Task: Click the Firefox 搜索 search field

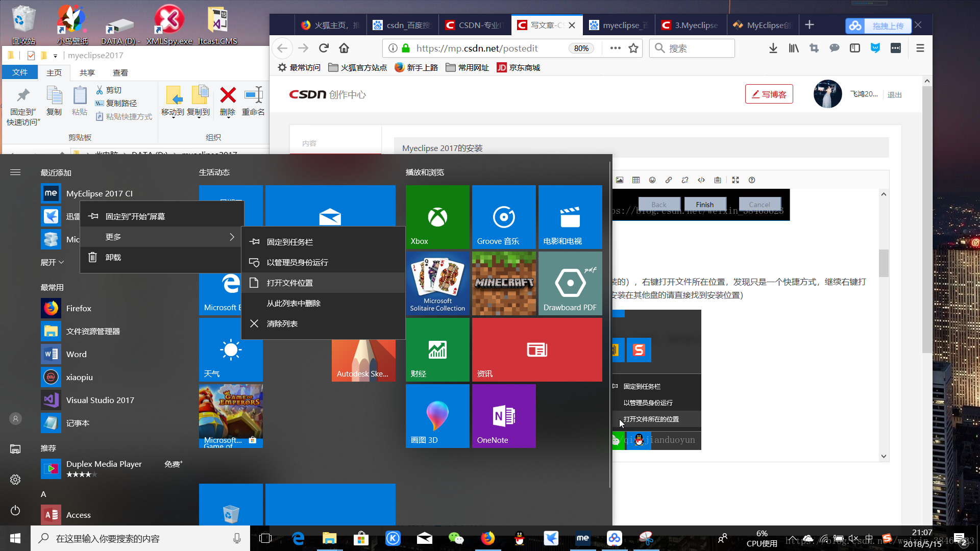Action: [692, 48]
